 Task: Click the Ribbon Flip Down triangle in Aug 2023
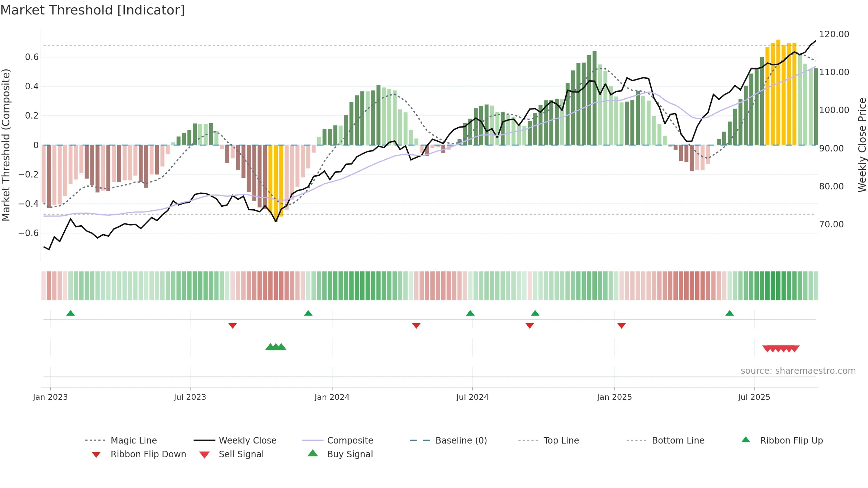coord(233,326)
